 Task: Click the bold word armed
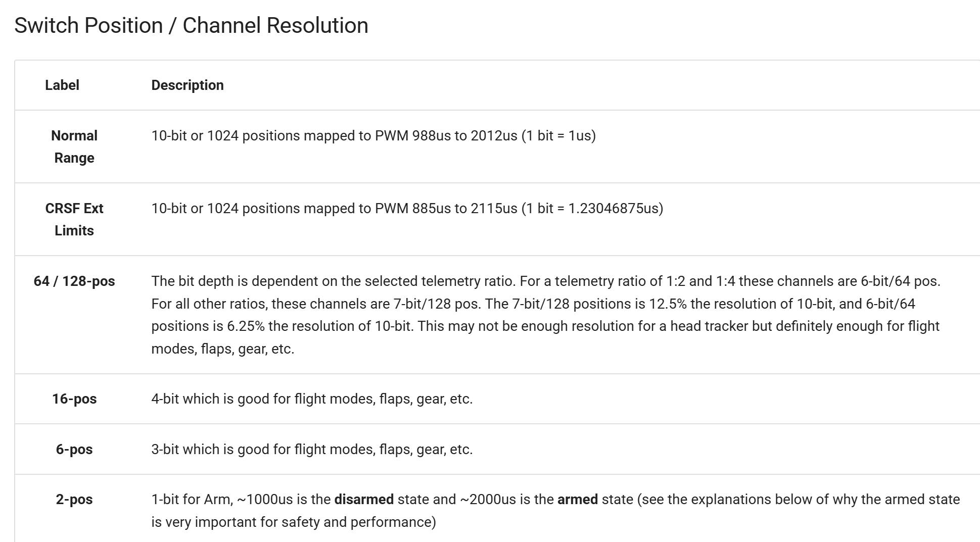point(578,499)
